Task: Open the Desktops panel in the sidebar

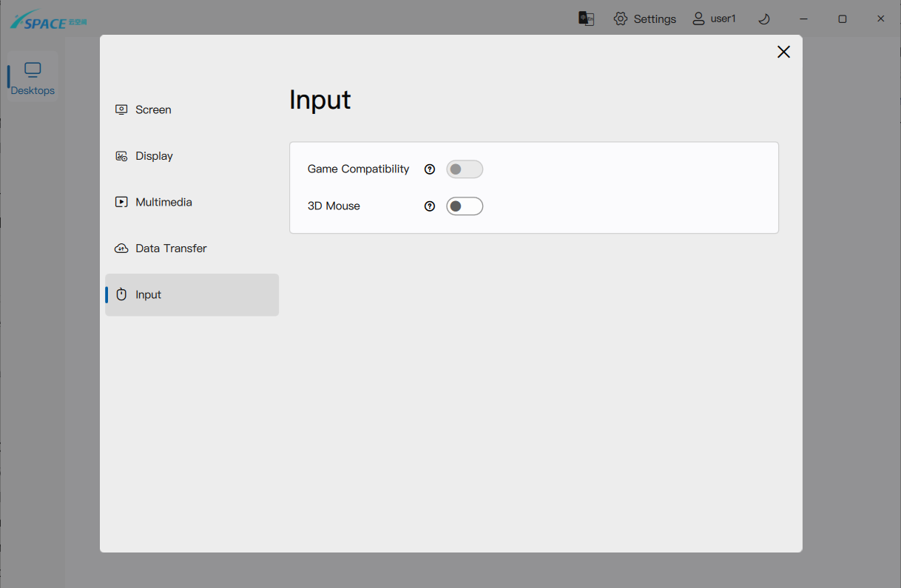Action: coord(33,78)
